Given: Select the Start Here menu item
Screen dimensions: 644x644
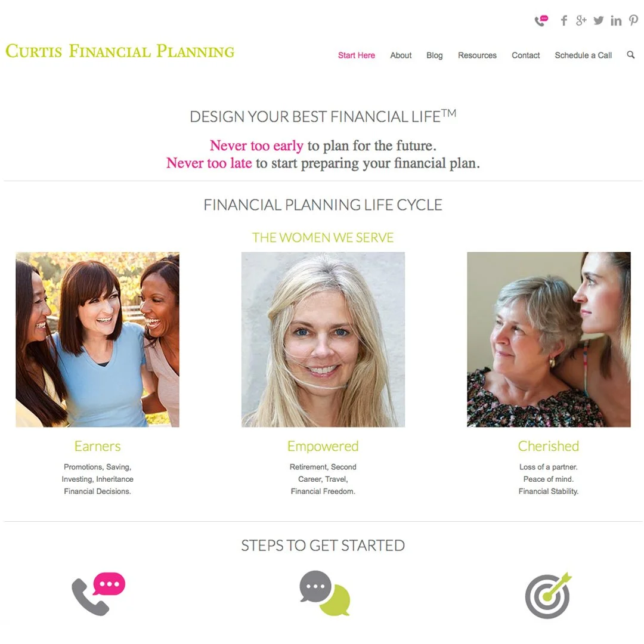Looking at the screenshot, I should pyautogui.click(x=356, y=55).
